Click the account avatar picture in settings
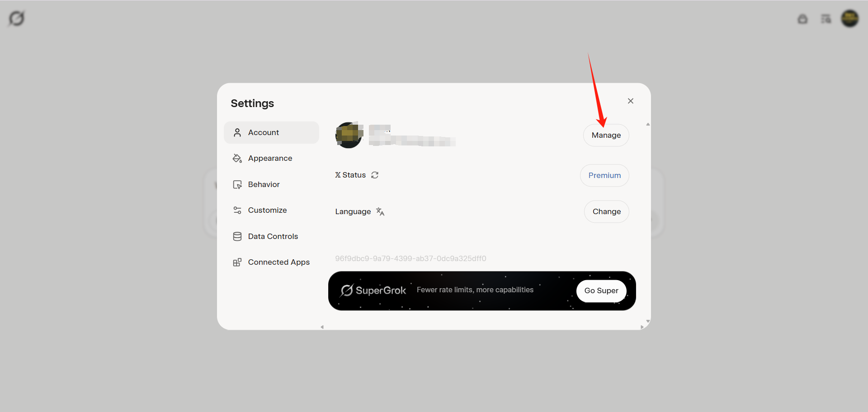 (349, 135)
